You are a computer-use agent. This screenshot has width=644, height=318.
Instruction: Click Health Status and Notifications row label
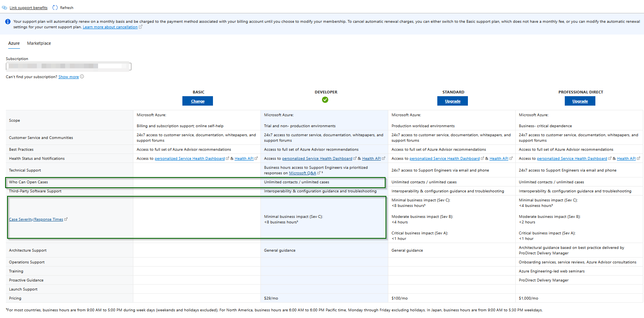[37, 159]
